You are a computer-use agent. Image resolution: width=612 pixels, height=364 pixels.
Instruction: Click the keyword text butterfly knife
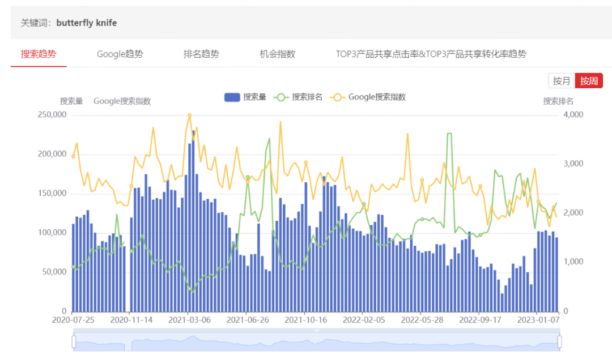pyautogui.click(x=86, y=23)
